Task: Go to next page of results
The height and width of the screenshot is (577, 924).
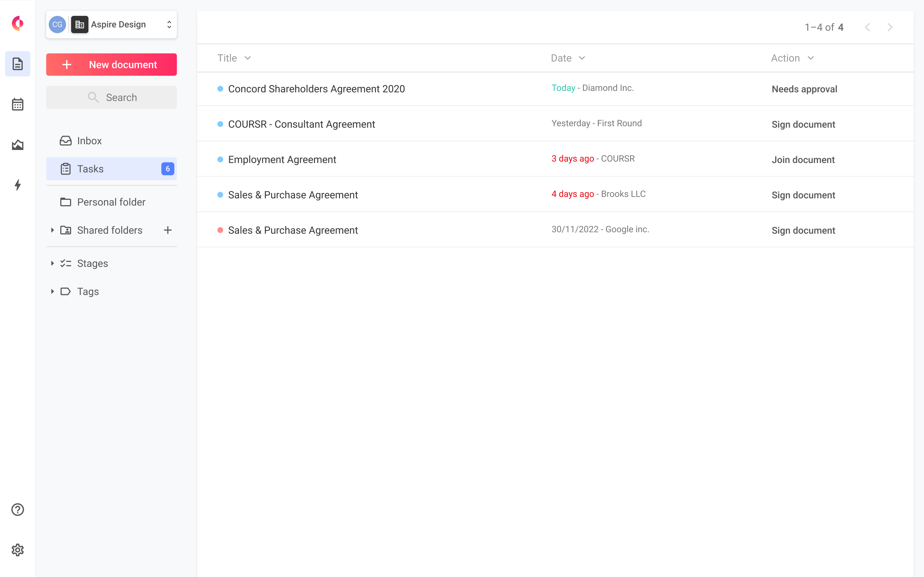Action: [x=890, y=27]
